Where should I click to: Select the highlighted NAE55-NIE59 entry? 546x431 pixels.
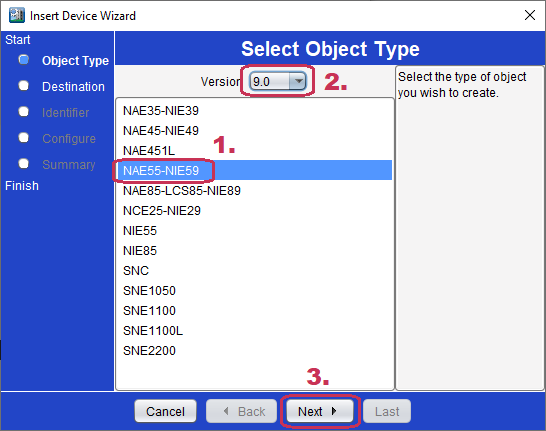pyautogui.click(x=255, y=170)
